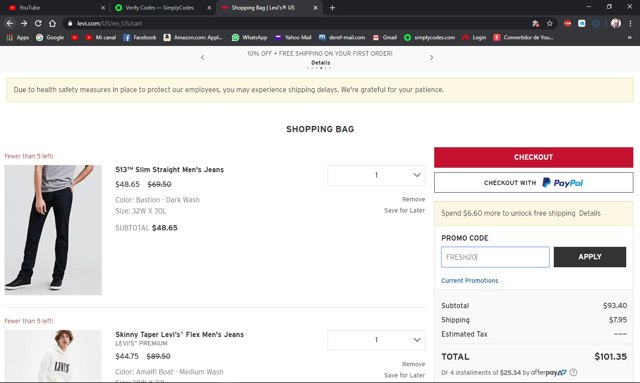The height and width of the screenshot is (383, 640).
Task: View site security lock info
Action: (70, 23)
